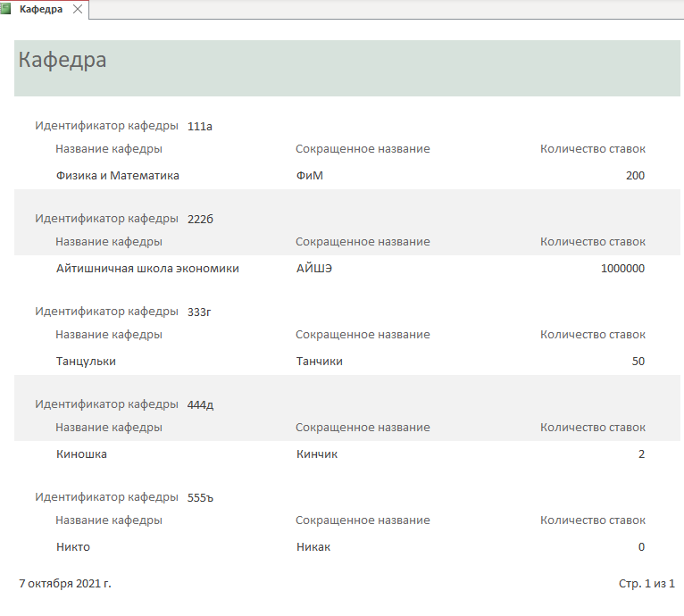Image resolution: width=684 pixels, height=616 pixels.
Task: Close the Кафедра tab with the X
Action: [x=78, y=9]
